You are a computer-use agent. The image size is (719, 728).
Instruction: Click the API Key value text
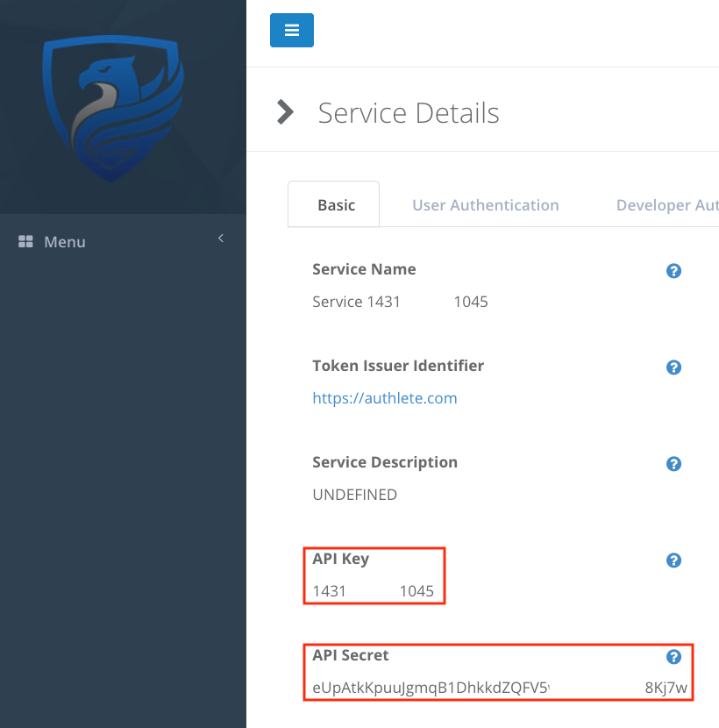(373, 591)
